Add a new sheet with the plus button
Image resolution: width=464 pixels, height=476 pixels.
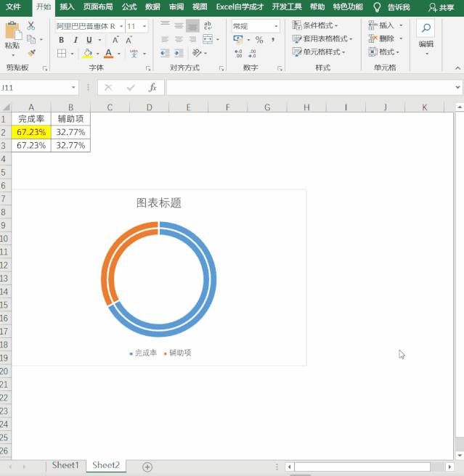[147, 467]
